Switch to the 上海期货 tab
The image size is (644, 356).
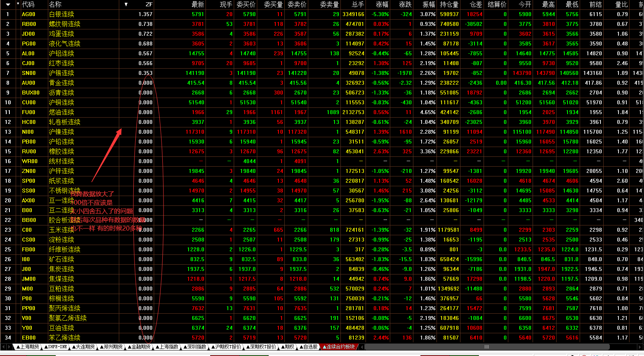(27, 347)
